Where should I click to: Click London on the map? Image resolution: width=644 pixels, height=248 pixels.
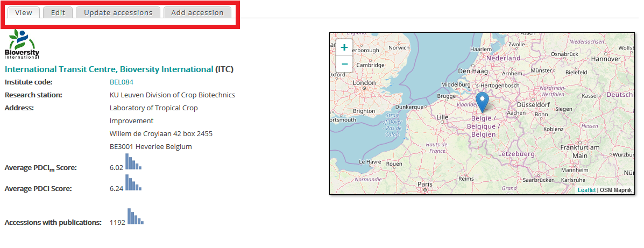[364, 83]
